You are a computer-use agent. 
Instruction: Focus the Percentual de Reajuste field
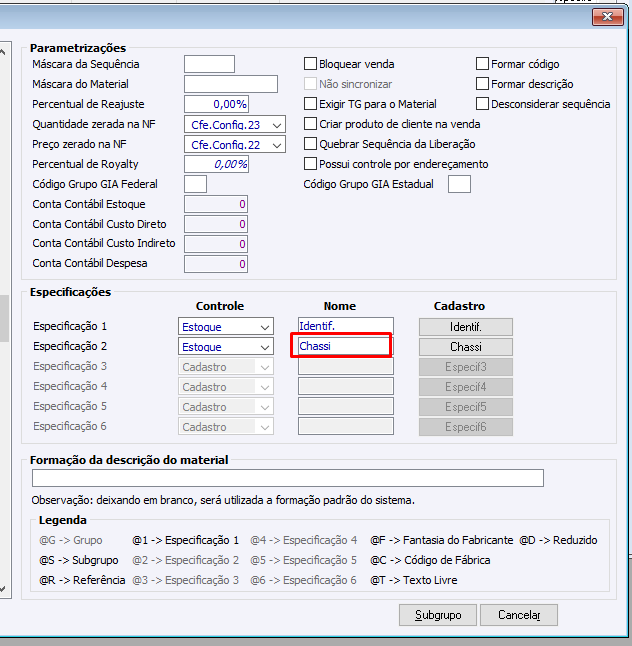[x=216, y=104]
